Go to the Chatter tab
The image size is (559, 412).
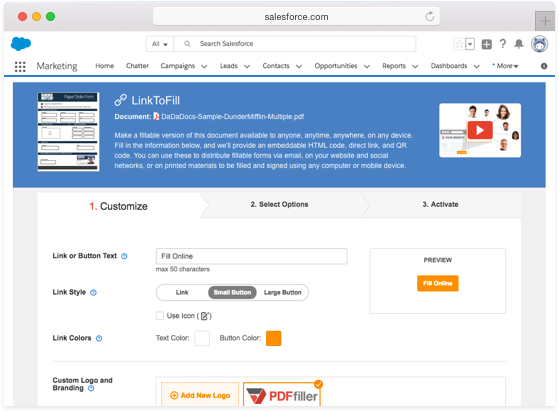pyautogui.click(x=137, y=66)
